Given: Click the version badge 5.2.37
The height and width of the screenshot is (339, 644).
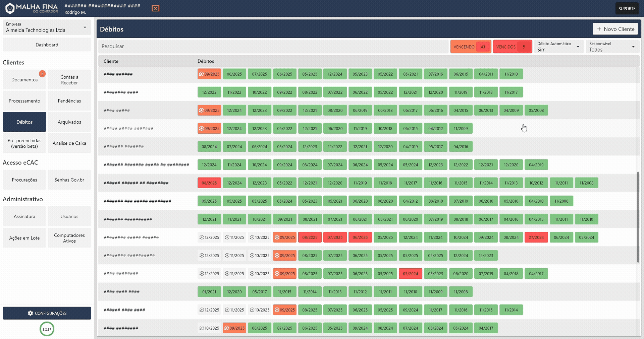Looking at the screenshot, I should click(47, 329).
